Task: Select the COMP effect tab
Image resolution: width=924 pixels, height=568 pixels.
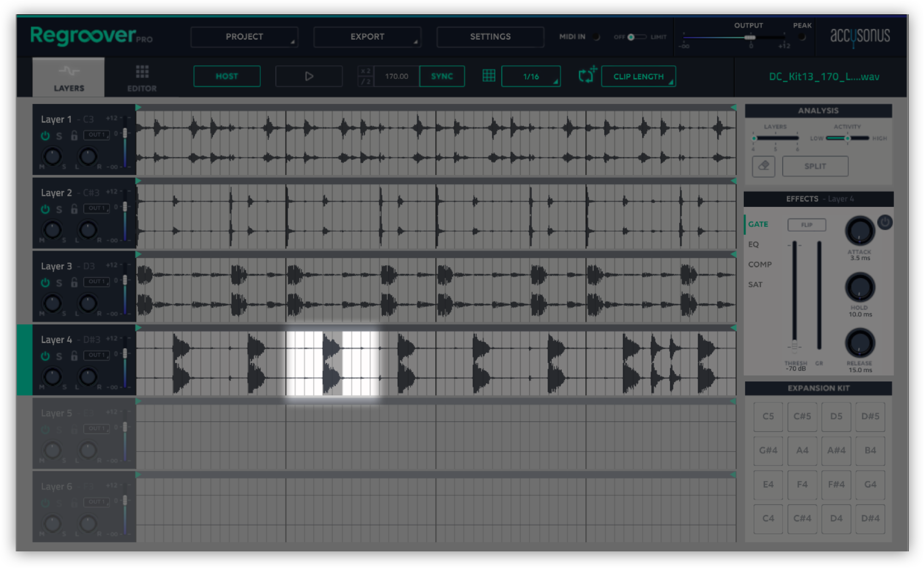Action: (760, 265)
